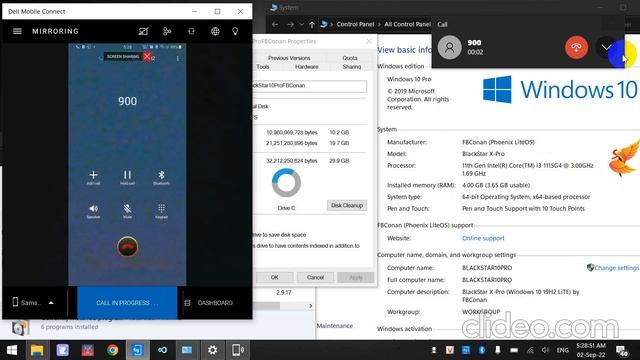Click the WORKGROUP value text

coord(481,312)
